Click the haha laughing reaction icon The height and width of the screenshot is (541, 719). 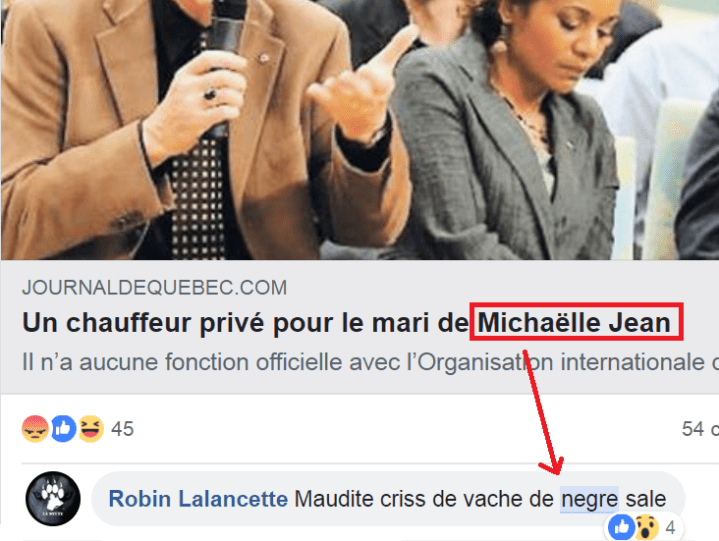coord(91,429)
